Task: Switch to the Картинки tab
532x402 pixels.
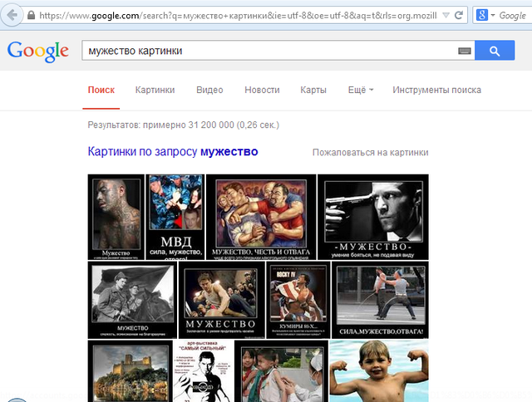Action: (155, 90)
